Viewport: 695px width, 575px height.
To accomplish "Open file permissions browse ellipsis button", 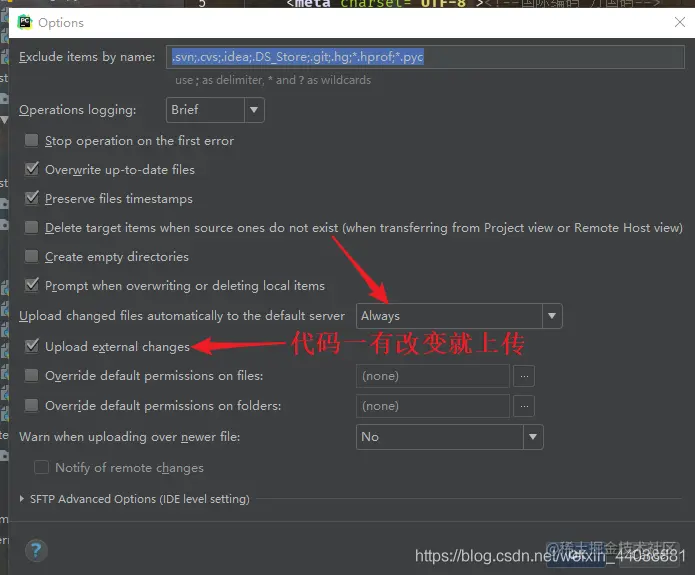I will pos(524,376).
